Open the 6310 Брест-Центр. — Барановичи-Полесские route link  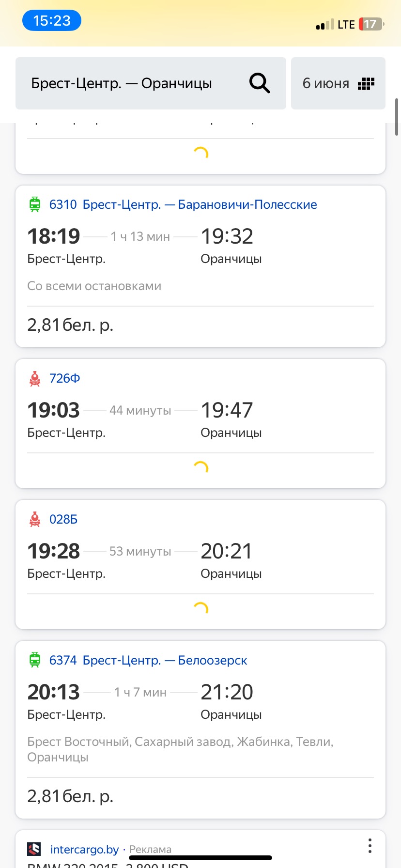pos(183,204)
